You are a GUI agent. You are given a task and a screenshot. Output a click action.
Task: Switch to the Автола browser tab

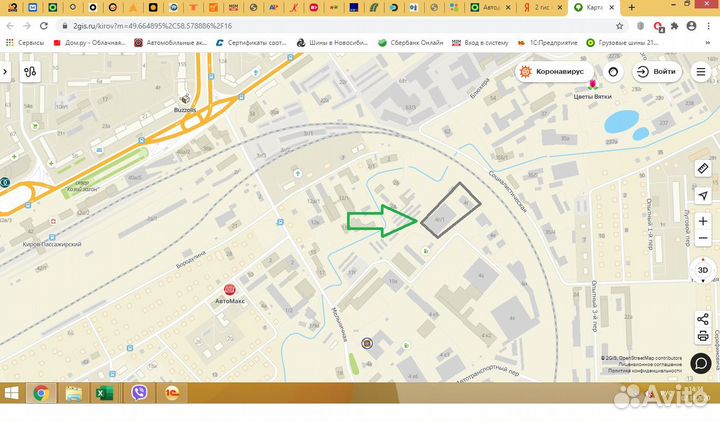click(490, 7)
